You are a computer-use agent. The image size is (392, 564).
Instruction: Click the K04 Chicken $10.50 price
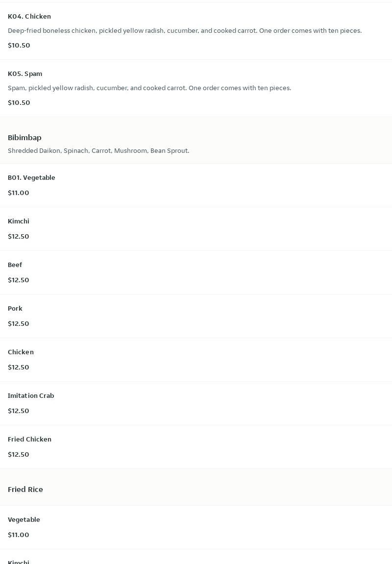coord(19,45)
